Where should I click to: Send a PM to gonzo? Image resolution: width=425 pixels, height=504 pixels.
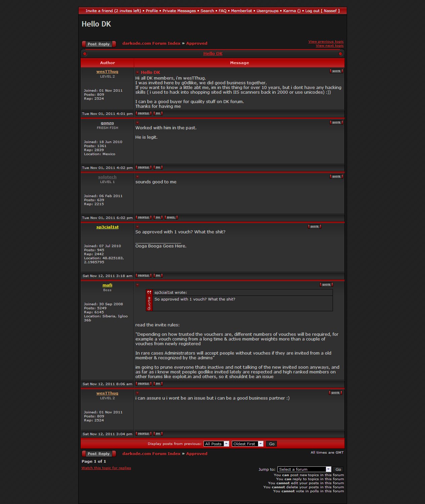tap(158, 168)
